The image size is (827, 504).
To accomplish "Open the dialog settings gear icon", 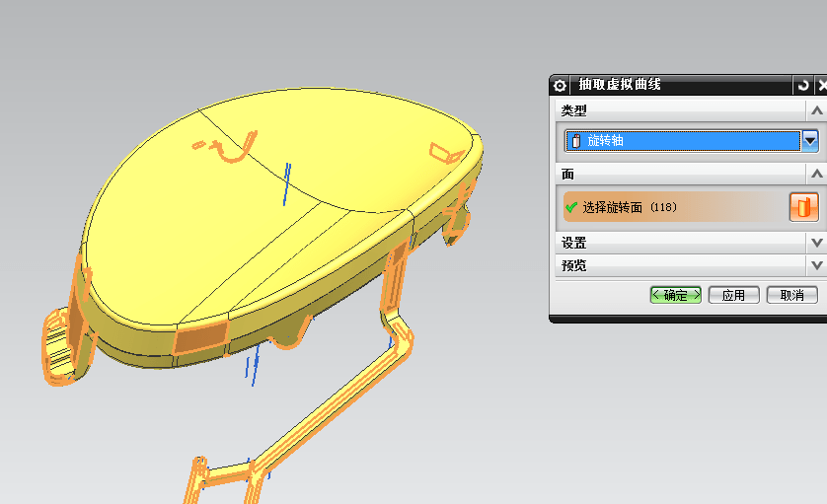I will click(560, 86).
